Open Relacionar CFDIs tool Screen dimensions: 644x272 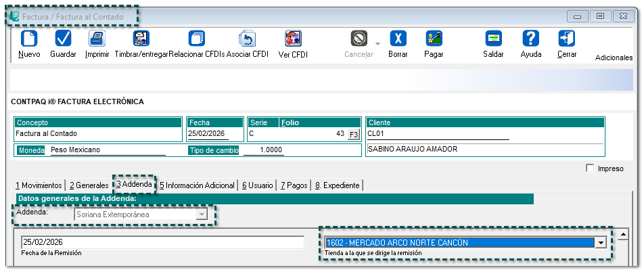[197, 39]
